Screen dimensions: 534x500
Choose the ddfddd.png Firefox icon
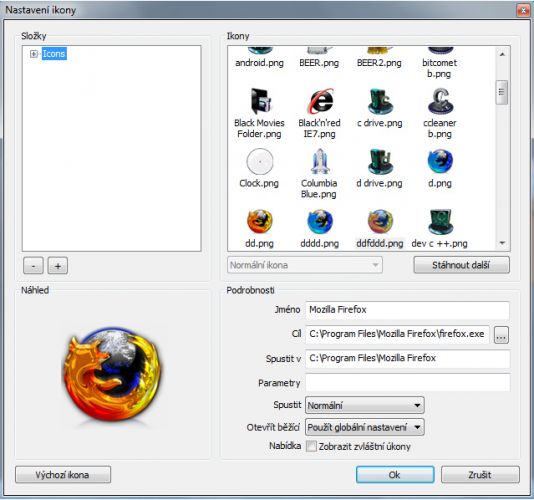380,222
